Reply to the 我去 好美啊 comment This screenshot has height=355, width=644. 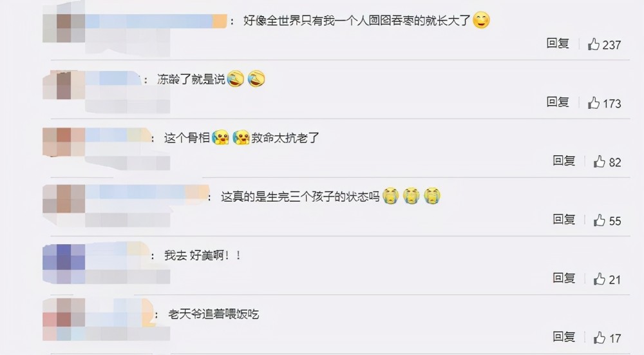[x=564, y=278]
